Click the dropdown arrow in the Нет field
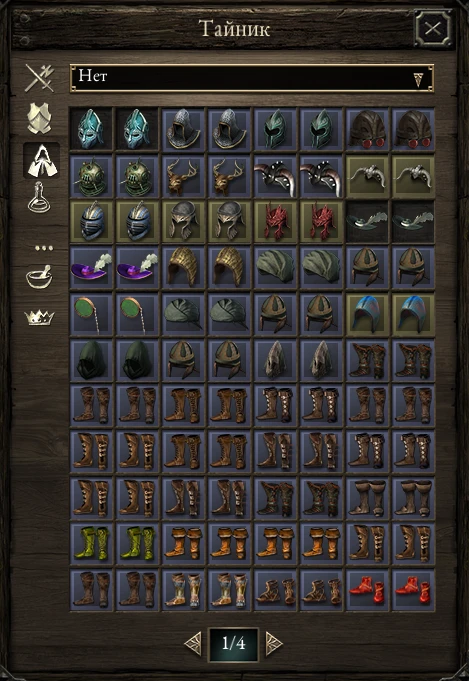 point(418,79)
